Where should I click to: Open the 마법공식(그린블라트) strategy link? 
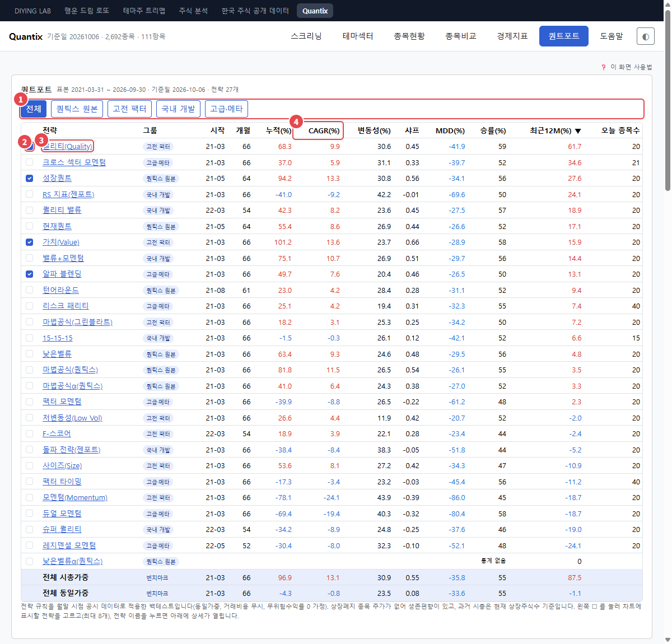point(77,322)
